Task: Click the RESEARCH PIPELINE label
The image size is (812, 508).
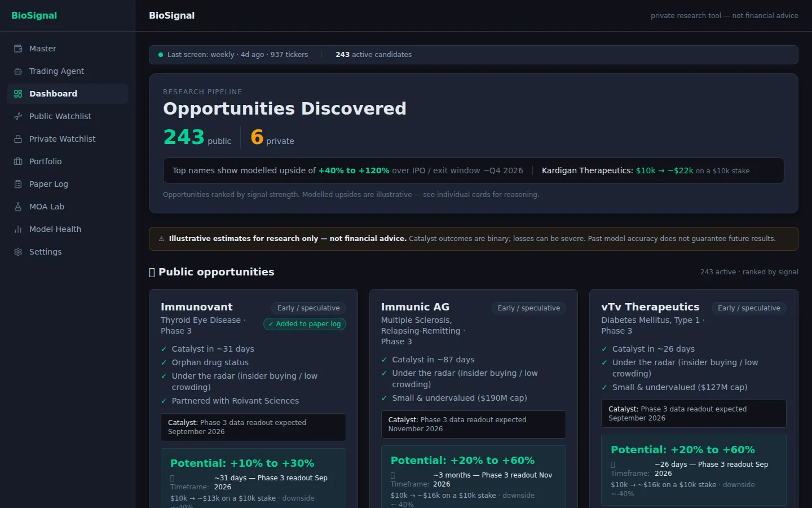Action: click(202, 92)
